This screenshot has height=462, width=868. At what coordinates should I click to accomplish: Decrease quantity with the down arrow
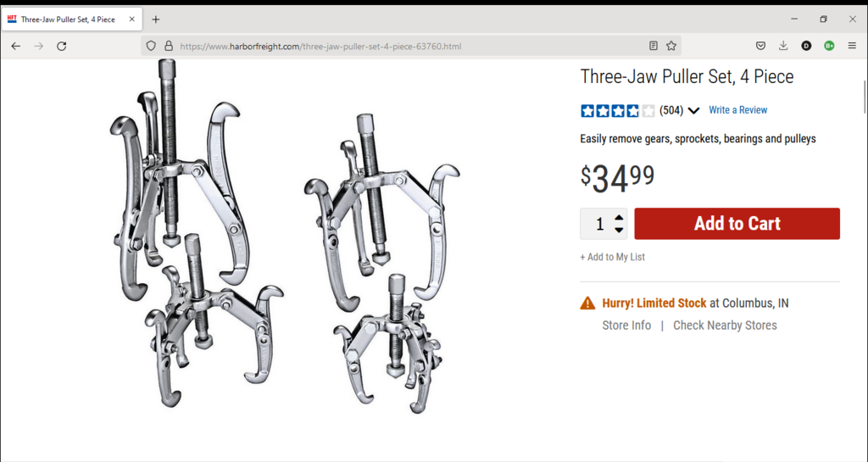[x=619, y=230]
